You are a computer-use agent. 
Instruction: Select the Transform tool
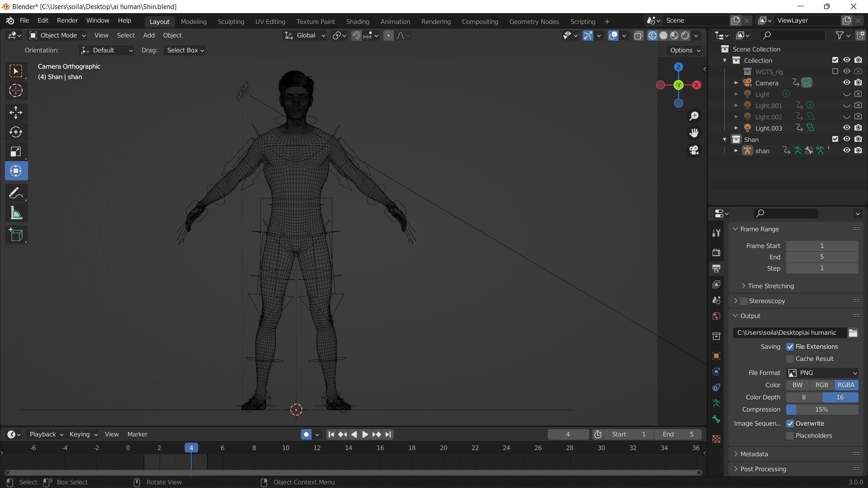click(16, 171)
